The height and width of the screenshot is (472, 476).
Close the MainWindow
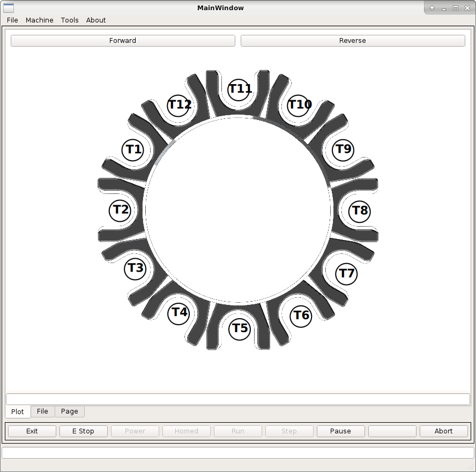467,8
